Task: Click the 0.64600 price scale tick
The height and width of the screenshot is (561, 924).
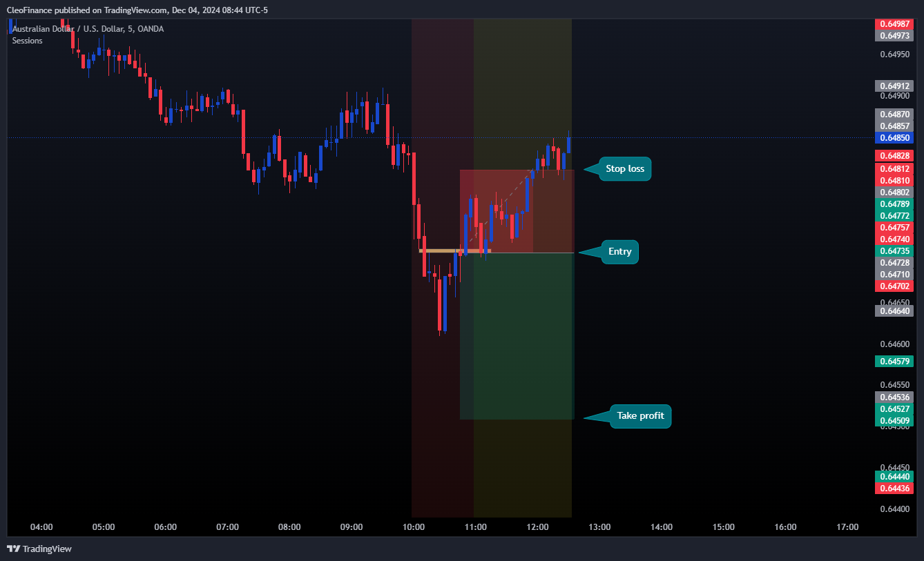Action: [894, 344]
